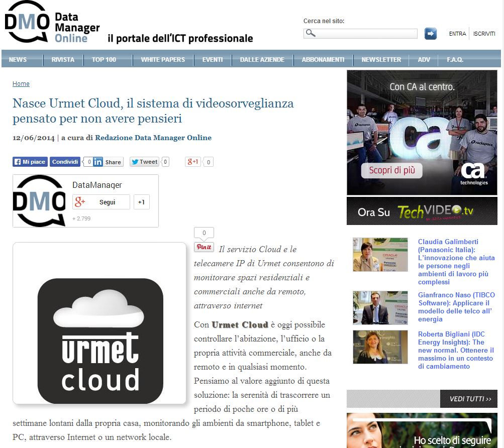
Task: Click the DMO Data Manager Online logo
Action: (x=52, y=23)
